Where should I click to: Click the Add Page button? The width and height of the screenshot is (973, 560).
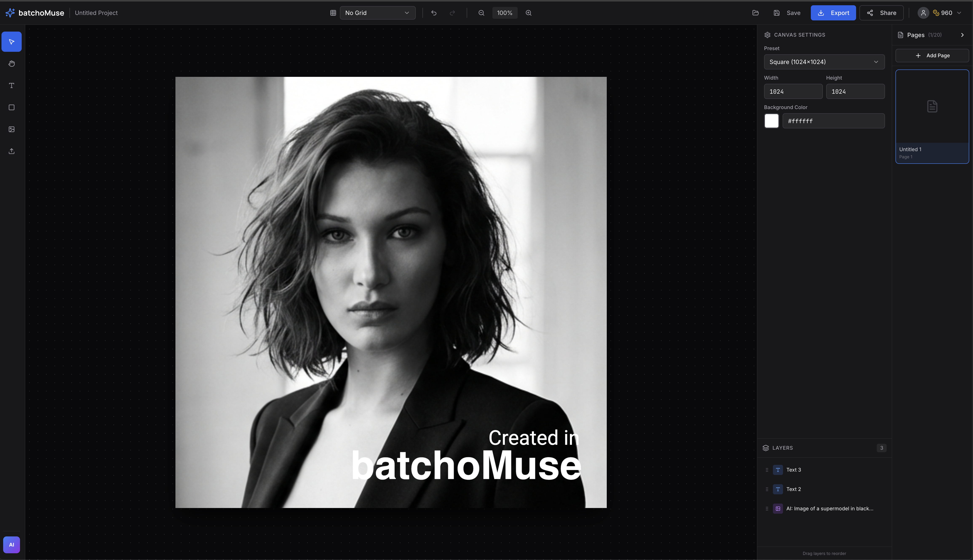(x=932, y=55)
